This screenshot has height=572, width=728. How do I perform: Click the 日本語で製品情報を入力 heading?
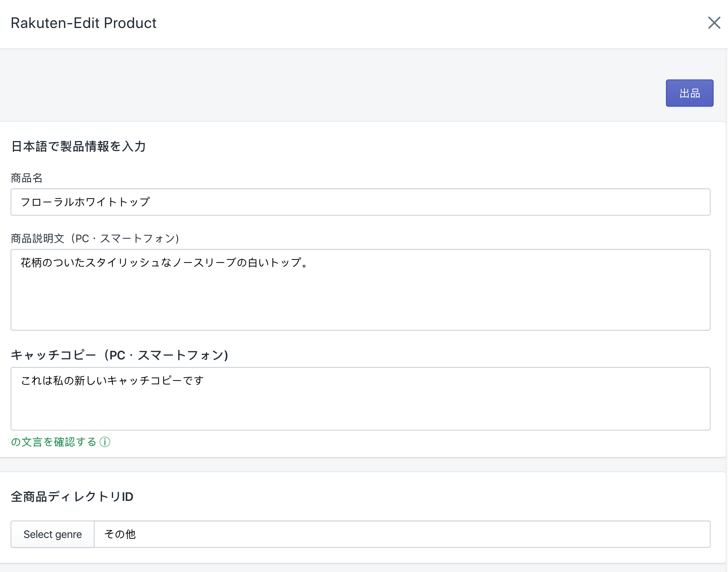(78, 146)
